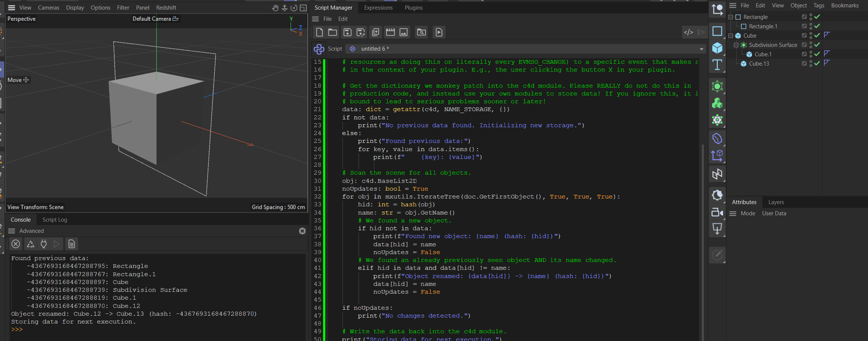Image resolution: width=868 pixels, height=341 pixels.
Task: Toggle the viewport maximize layout icon
Action: pos(303,8)
